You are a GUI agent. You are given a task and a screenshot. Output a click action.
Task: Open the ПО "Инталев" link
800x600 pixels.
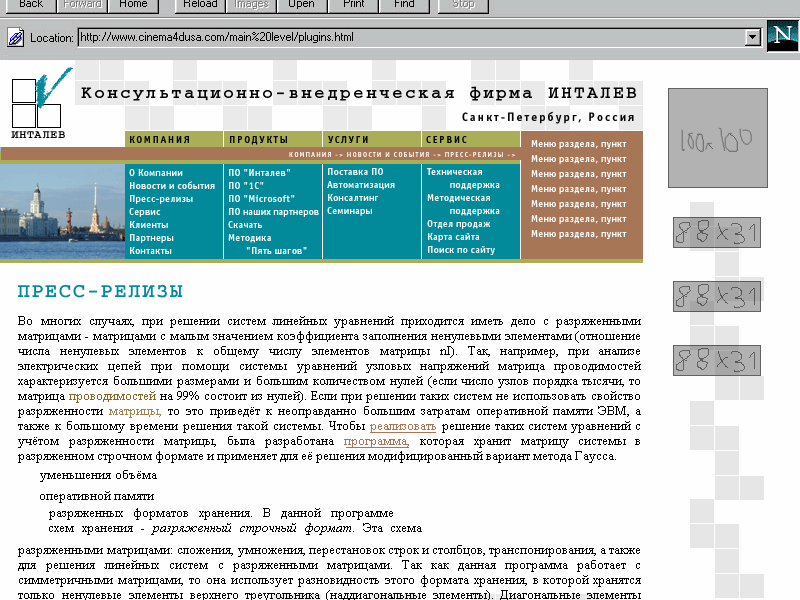point(259,172)
